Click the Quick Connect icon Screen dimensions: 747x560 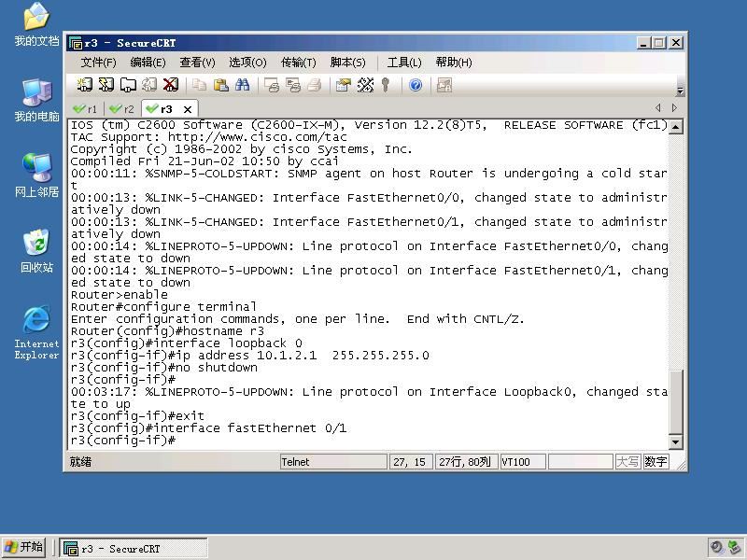(x=106, y=85)
